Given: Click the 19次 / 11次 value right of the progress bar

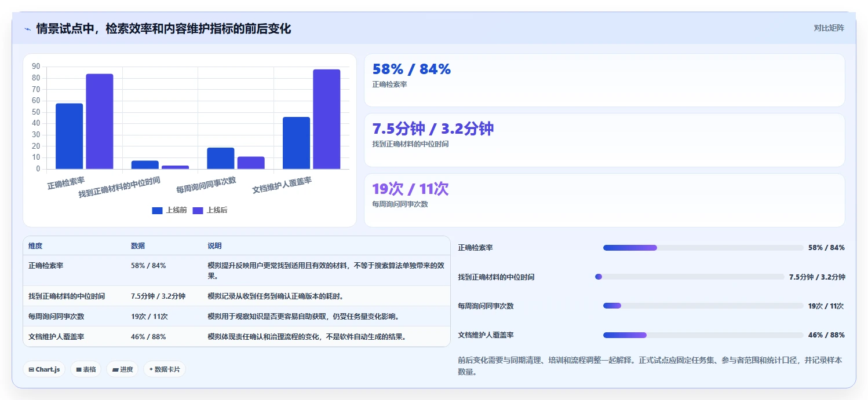Looking at the screenshot, I should (826, 306).
